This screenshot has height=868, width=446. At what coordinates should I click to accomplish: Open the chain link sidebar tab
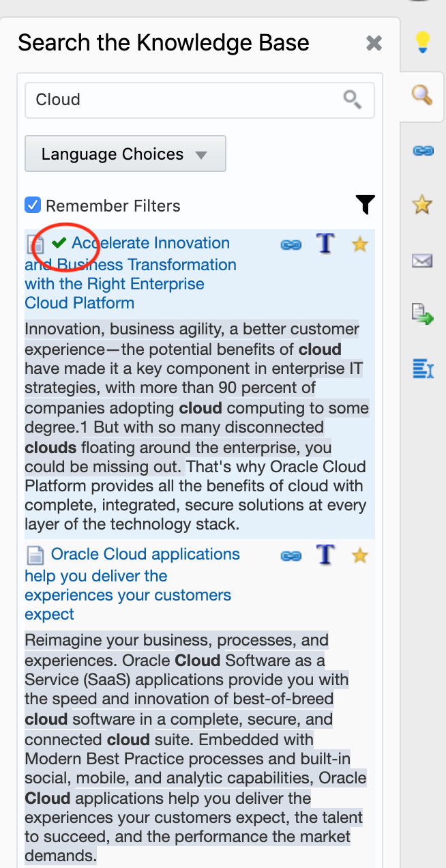[x=423, y=150]
